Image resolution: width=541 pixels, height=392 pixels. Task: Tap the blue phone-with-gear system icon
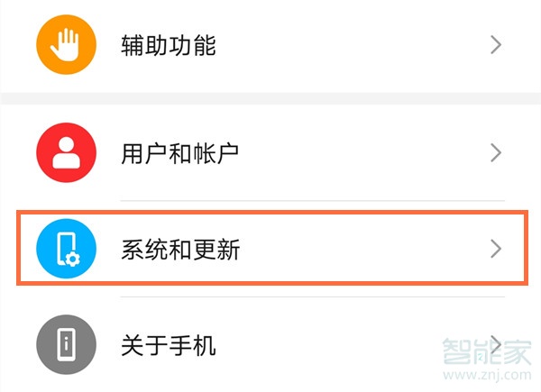click(x=66, y=249)
